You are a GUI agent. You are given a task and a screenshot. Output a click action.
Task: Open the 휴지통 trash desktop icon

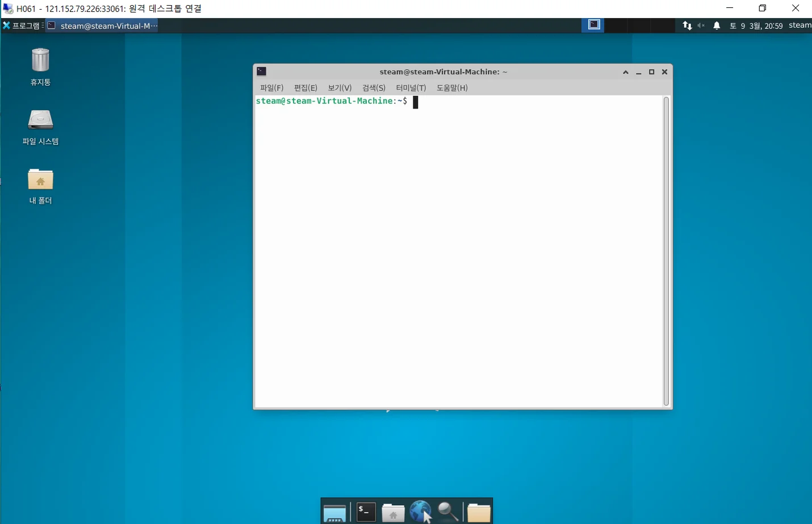pyautogui.click(x=40, y=66)
